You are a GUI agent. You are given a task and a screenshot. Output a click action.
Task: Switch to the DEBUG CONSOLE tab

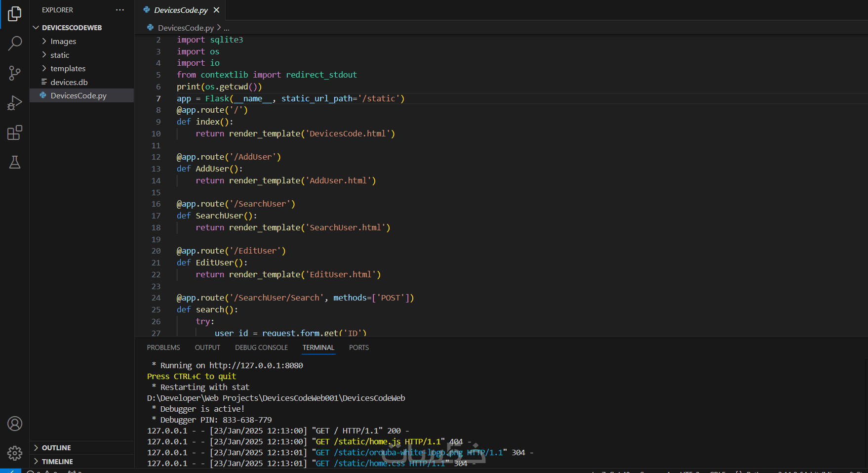(261, 347)
